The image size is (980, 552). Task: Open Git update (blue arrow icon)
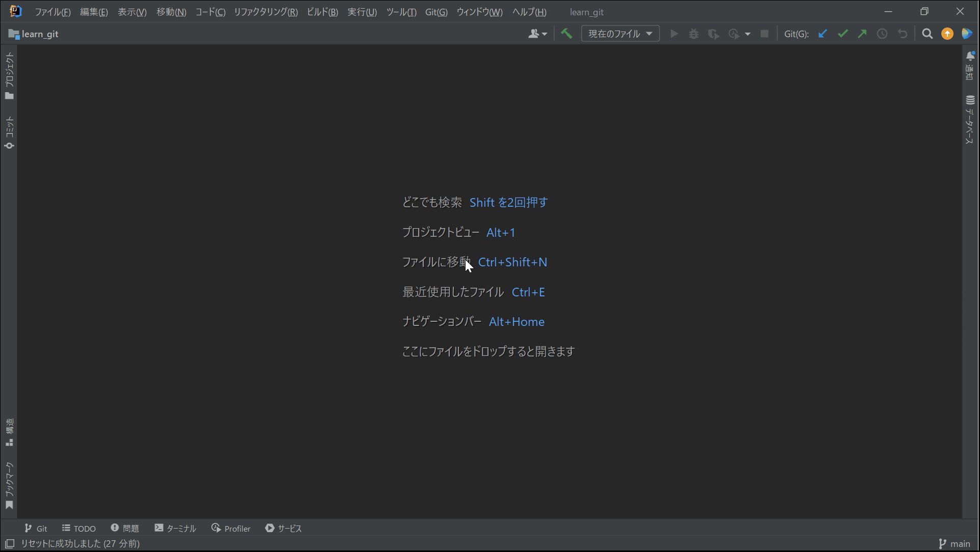(x=823, y=34)
